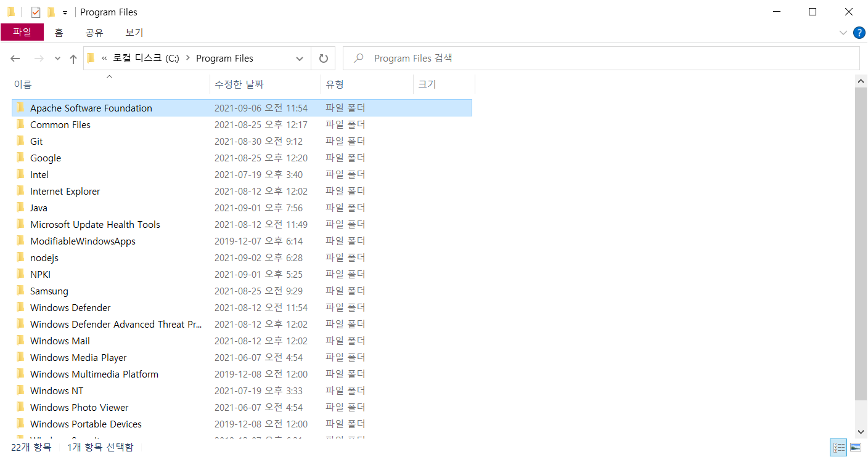Click the New Folder quick access icon
This screenshot has height=457, width=868.
tap(51, 12)
